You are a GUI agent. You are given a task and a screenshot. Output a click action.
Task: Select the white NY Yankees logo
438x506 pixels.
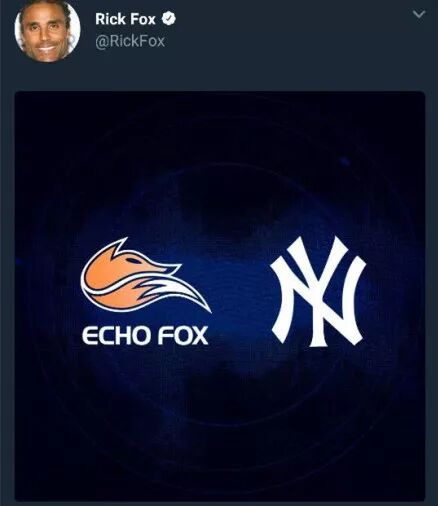318,292
